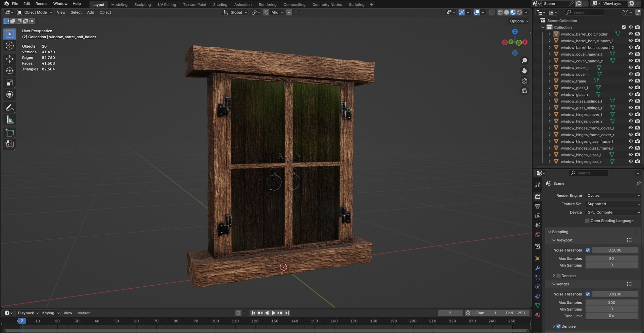Activate the Scale tool
The image size is (644, 333).
pos(10,83)
